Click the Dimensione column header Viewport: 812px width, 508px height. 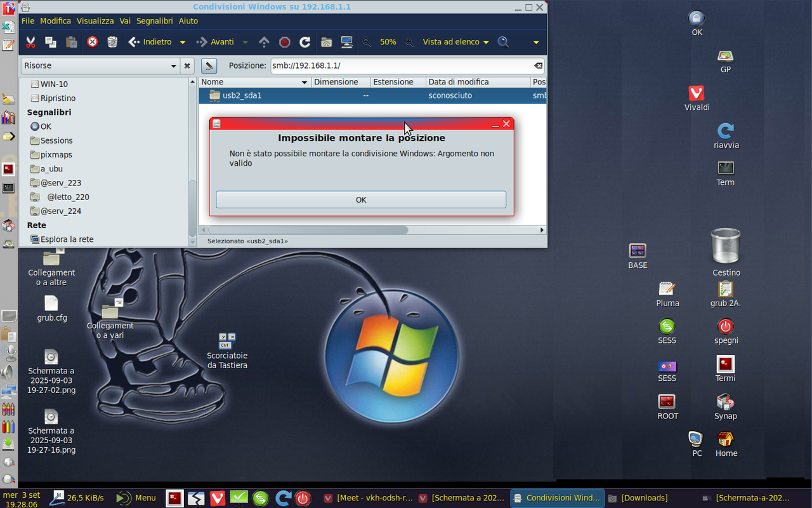[x=341, y=82]
